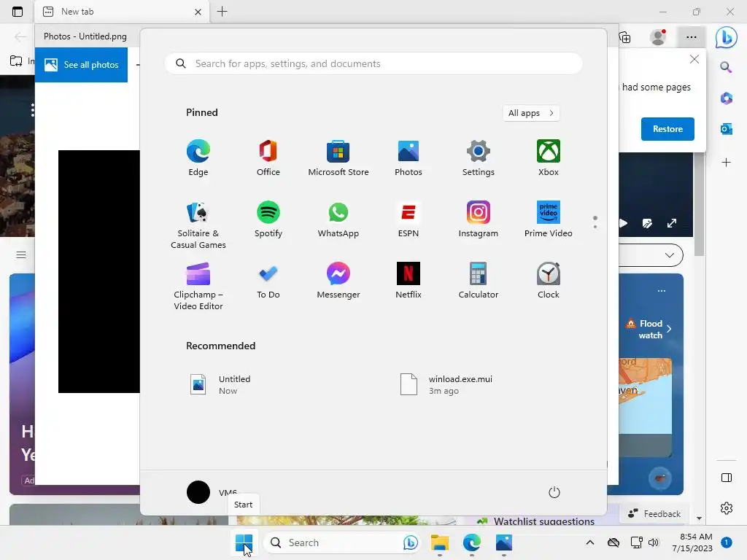Viewport: 747px width, 560px height.
Task: Dismiss the restore pages popup
Action: point(694,59)
